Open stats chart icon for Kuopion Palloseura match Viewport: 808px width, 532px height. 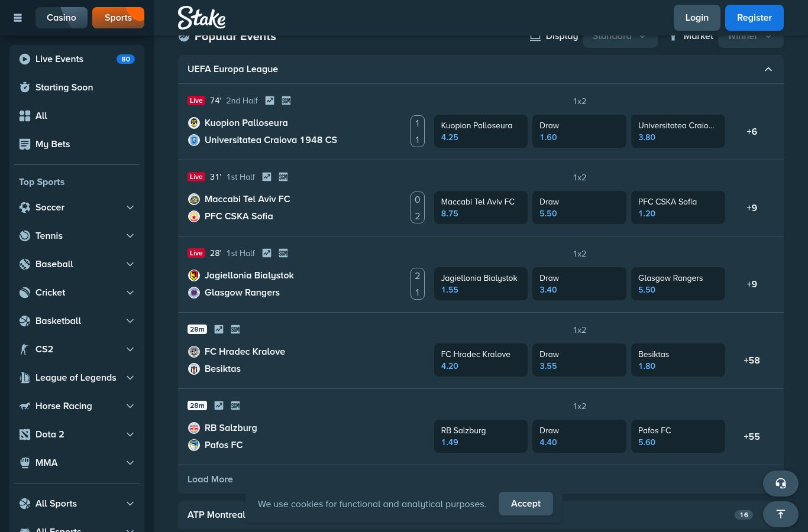(270, 100)
